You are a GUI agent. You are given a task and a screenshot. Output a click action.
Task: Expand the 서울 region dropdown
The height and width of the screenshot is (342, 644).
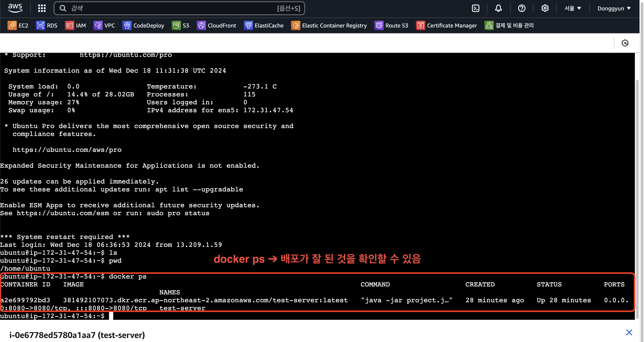coord(573,8)
